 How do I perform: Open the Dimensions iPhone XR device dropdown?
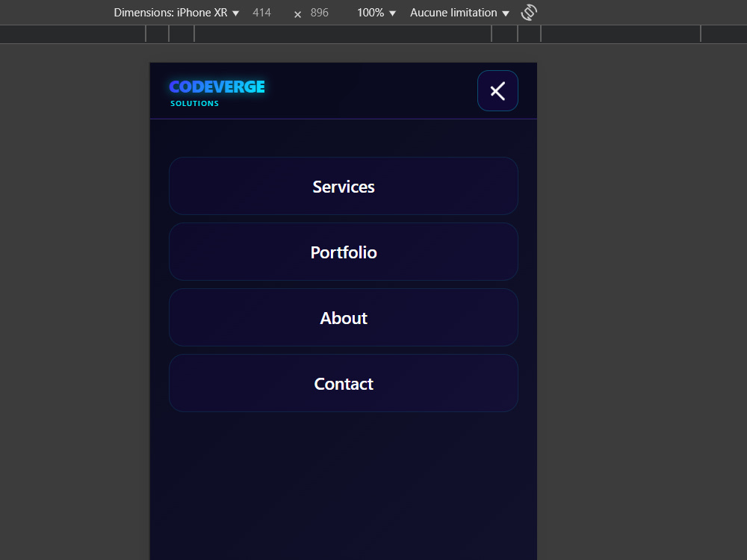click(x=176, y=13)
